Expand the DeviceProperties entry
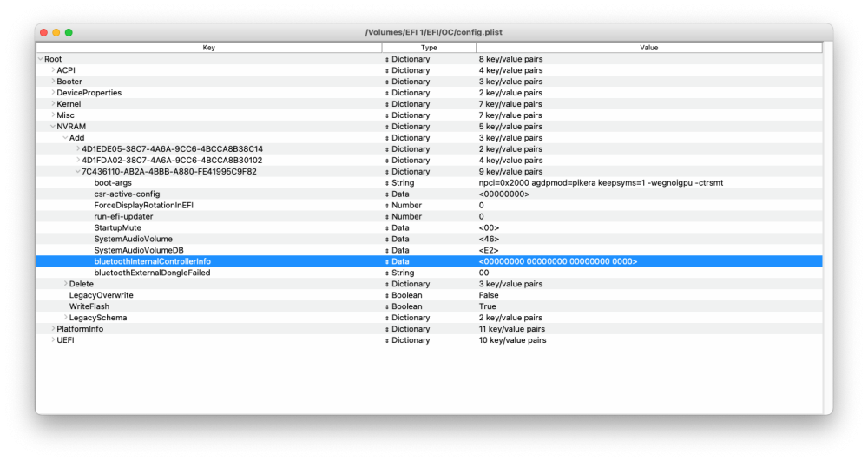Viewport: 868px width, 461px height. [53, 92]
